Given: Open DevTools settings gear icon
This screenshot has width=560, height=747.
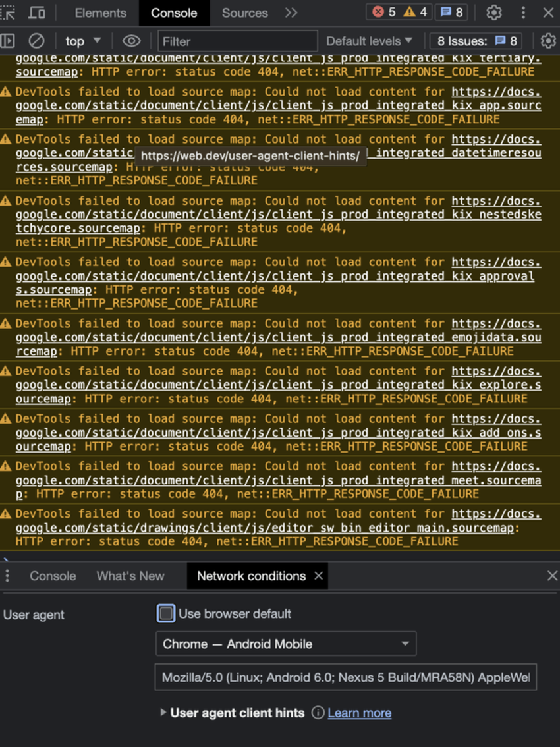Looking at the screenshot, I should tap(493, 13).
